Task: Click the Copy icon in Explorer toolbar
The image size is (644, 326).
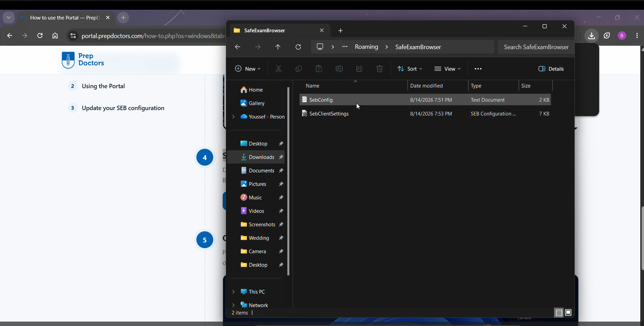Action: pyautogui.click(x=298, y=69)
